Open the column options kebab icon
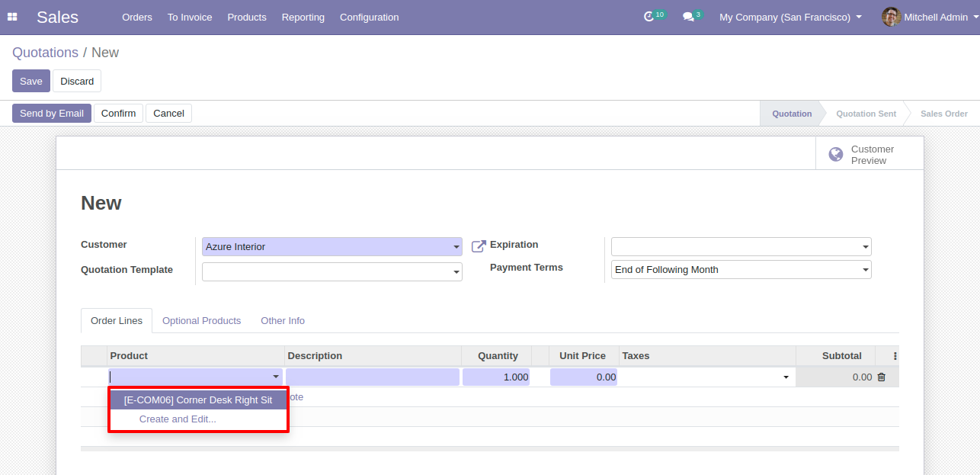This screenshot has width=980, height=475. 895,356
